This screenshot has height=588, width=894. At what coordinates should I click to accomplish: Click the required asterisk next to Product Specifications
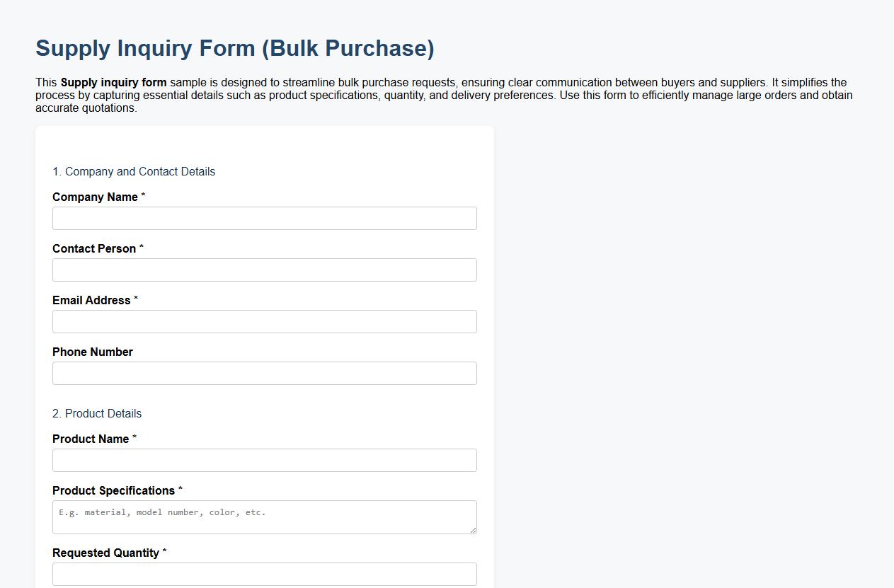pos(180,488)
